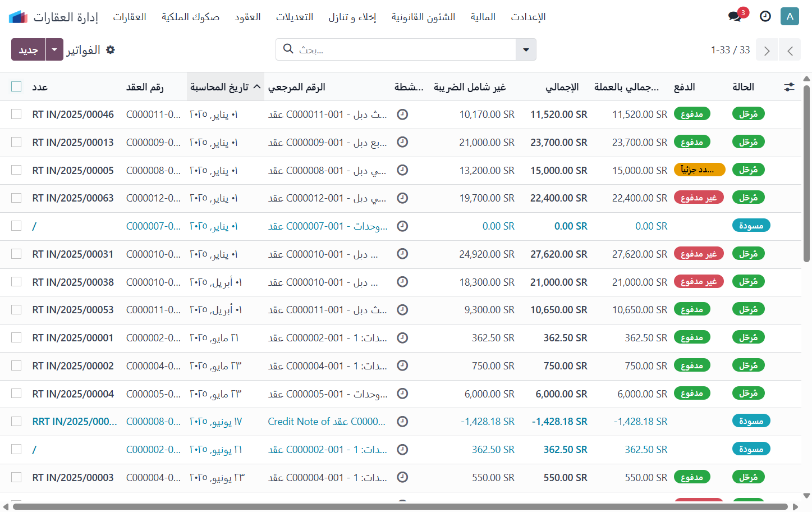Viewport: 812px width, 512px height.
Task: Open the العقارات menu
Action: pyautogui.click(x=130, y=17)
